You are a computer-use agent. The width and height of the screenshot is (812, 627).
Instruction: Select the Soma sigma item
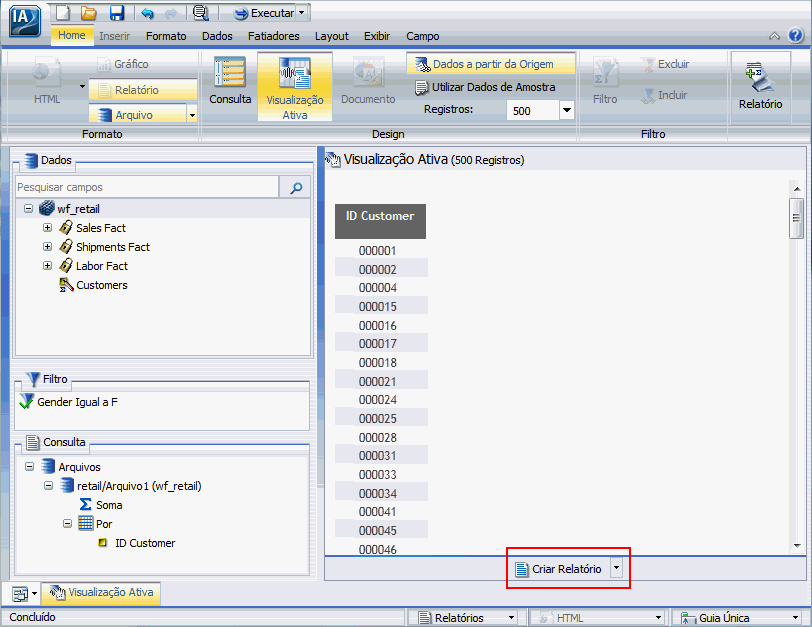[x=101, y=505]
